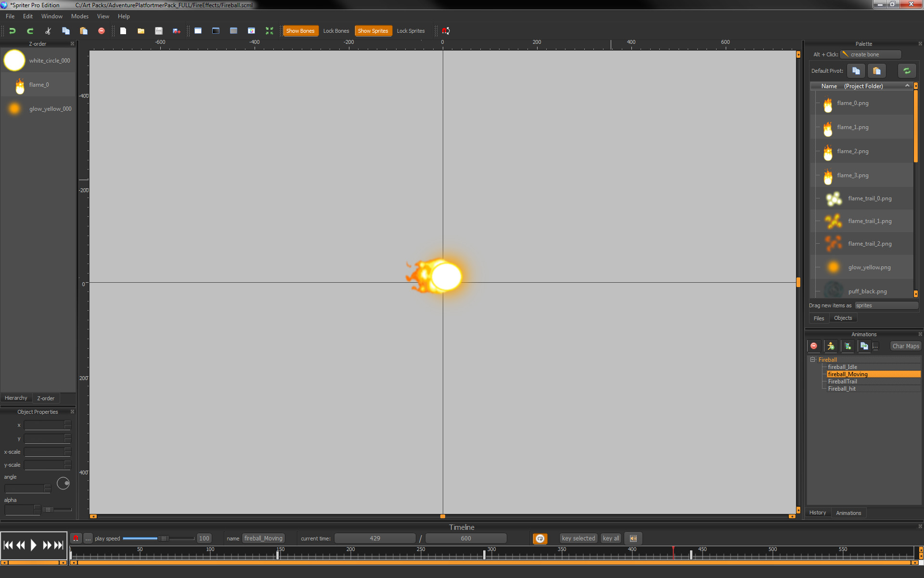Save the project using the save icon

(x=158, y=30)
